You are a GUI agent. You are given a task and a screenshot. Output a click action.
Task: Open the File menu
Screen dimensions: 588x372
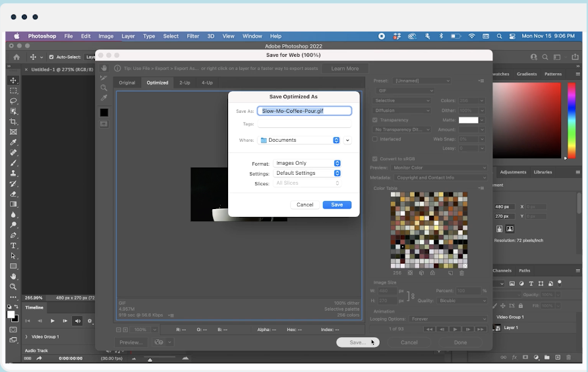69,36
